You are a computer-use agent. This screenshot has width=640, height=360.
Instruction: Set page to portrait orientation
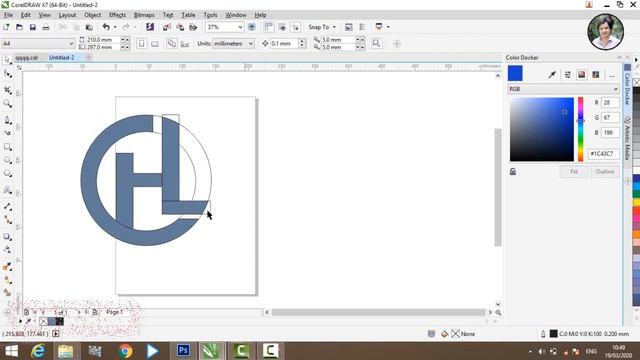coord(141,43)
